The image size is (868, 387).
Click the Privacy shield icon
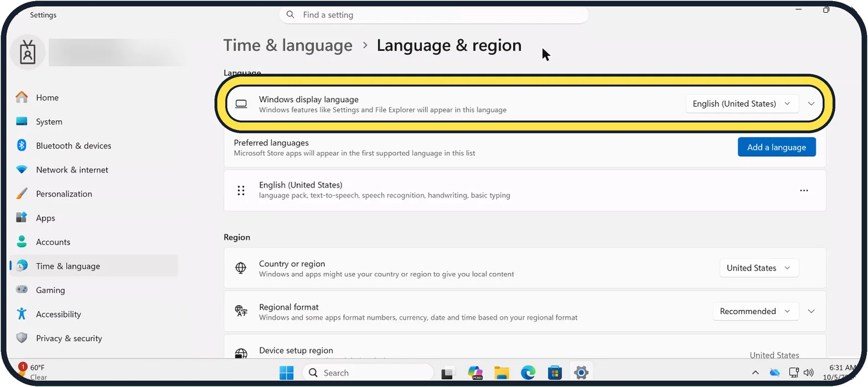[x=22, y=338]
